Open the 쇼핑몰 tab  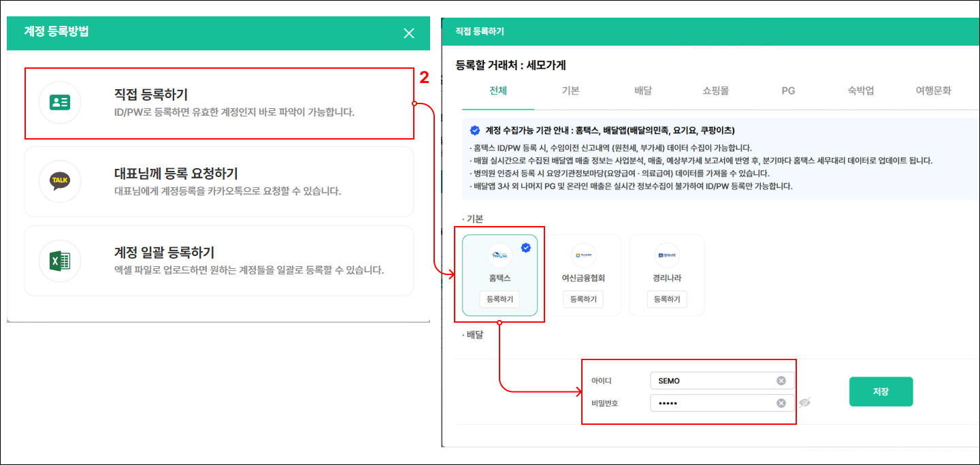(716, 91)
